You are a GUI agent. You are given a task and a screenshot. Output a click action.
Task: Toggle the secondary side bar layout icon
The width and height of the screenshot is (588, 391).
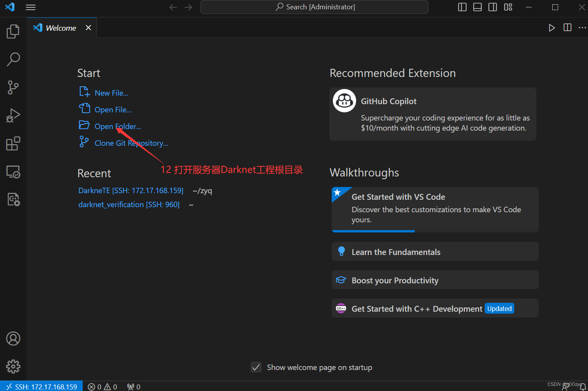point(492,7)
